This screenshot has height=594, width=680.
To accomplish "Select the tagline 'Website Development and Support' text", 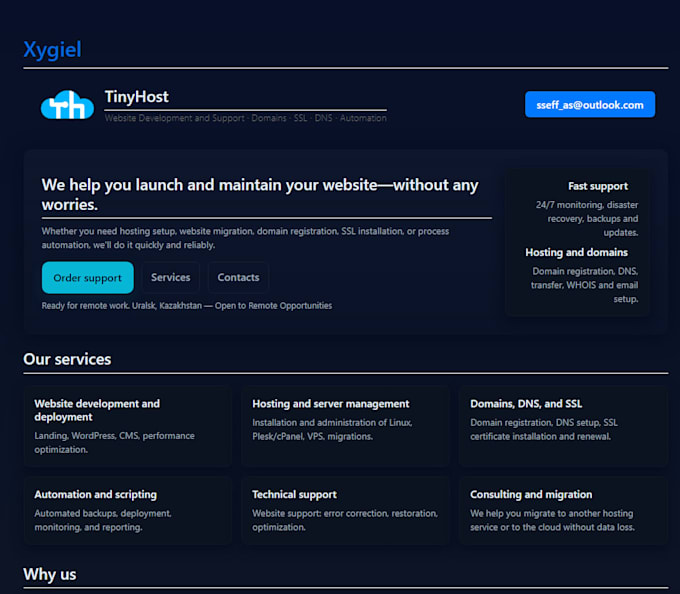I will click(175, 118).
